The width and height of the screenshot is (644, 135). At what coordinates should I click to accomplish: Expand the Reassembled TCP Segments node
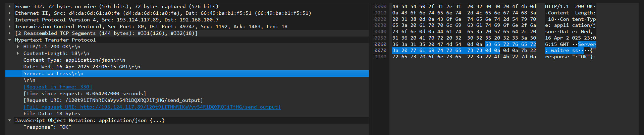[x=9, y=33]
